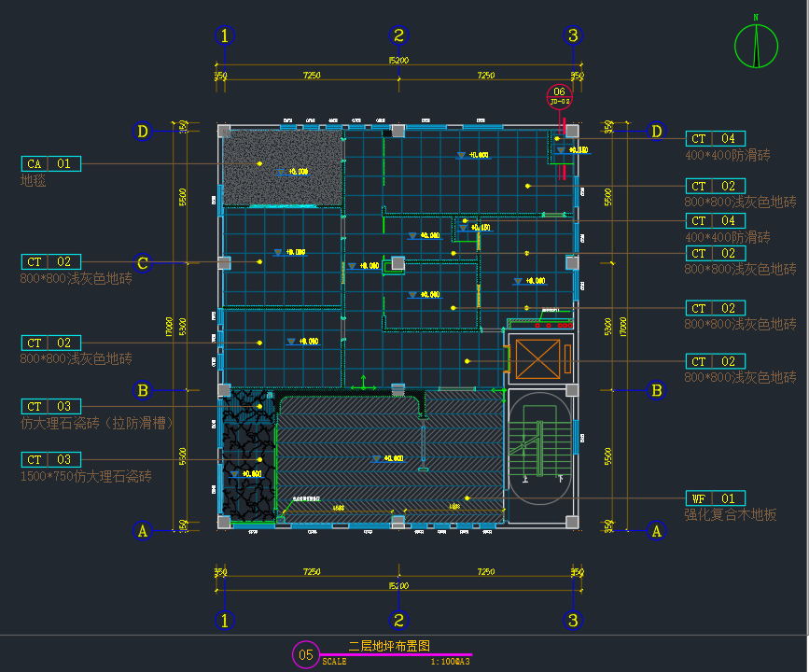Click grid bubble 3 below the plan
Image resolution: width=809 pixels, height=672 pixels.
(x=573, y=621)
